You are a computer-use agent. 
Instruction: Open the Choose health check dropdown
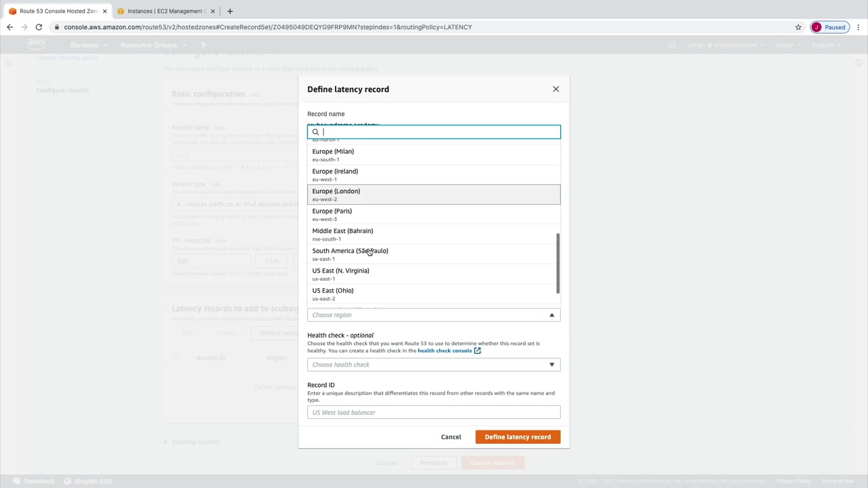(x=434, y=365)
